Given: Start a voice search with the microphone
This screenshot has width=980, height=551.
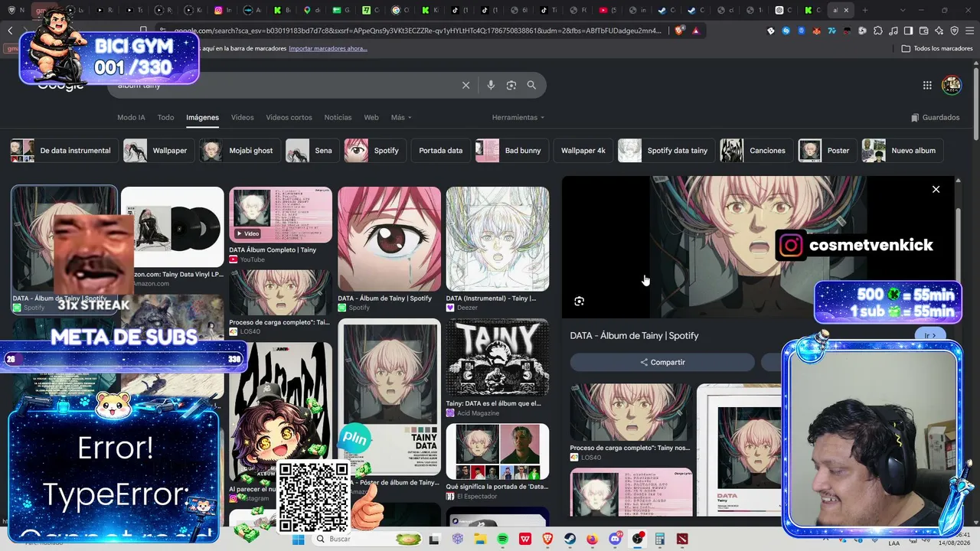Looking at the screenshot, I should point(491,85).
